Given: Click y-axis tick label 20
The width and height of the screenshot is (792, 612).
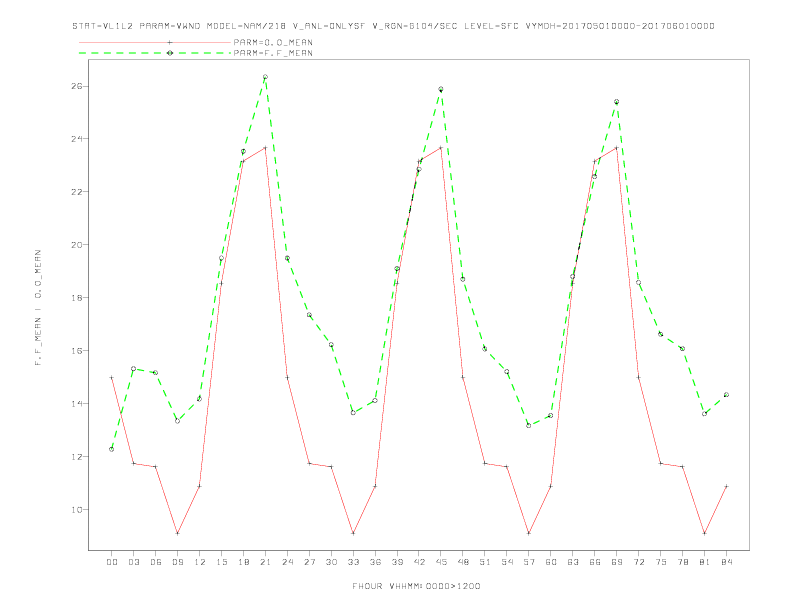Looking at the screenshot, I should click(x=77, y=245).
